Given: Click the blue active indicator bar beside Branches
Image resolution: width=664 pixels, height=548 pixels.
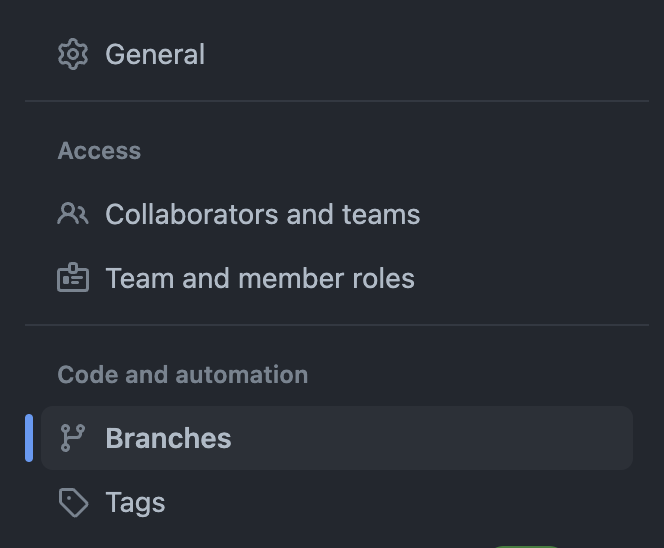Looking at the screenshot, I should [29, 438].
